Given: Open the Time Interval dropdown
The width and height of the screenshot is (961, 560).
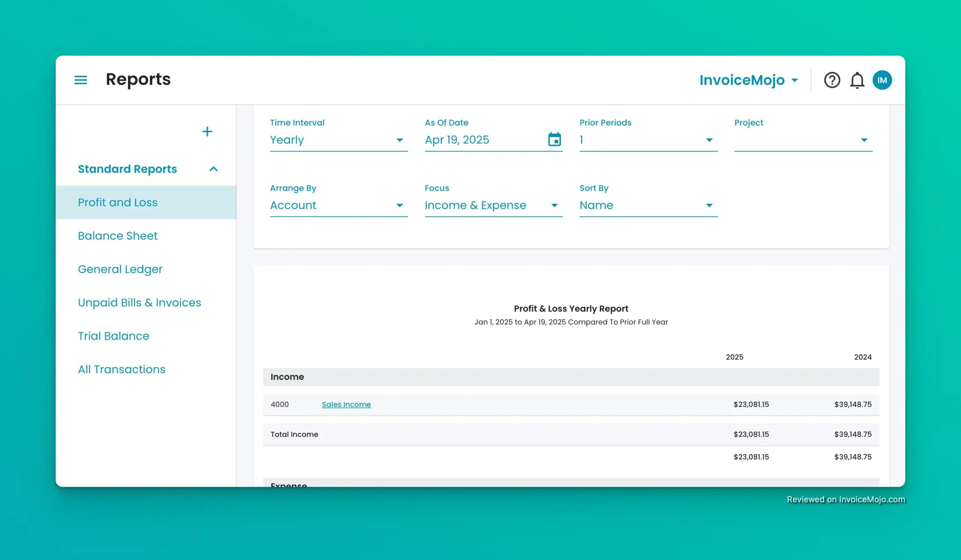Looking at the screenshot, I should tap(338, 140).
